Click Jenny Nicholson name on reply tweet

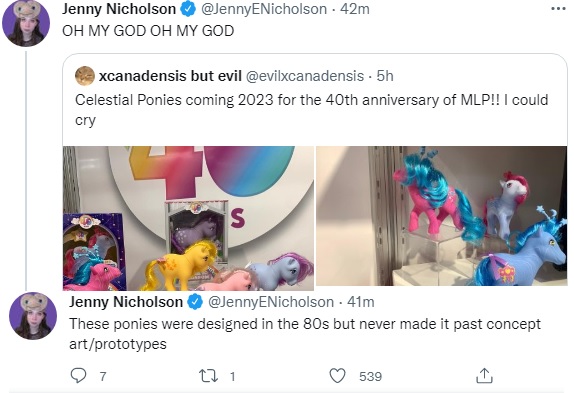coord(126,302)
